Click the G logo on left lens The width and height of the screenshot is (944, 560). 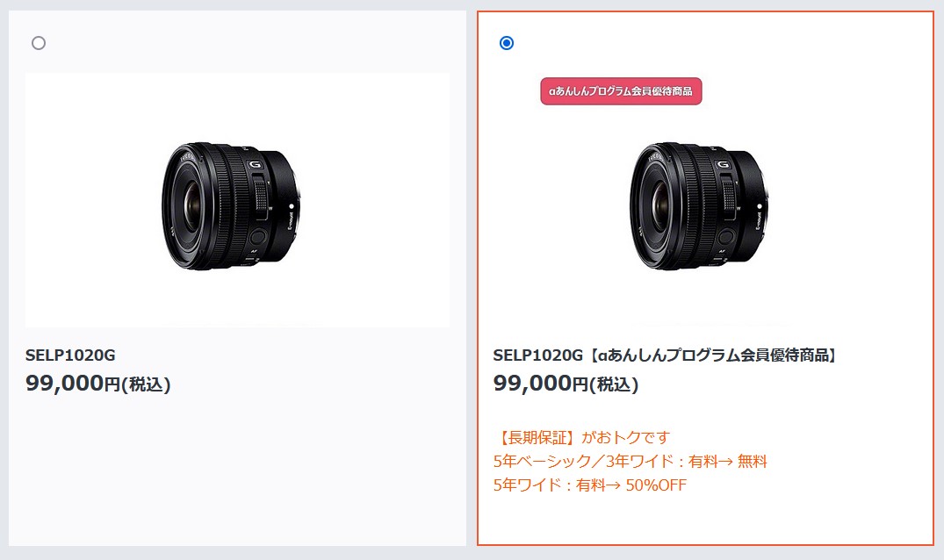255,164
